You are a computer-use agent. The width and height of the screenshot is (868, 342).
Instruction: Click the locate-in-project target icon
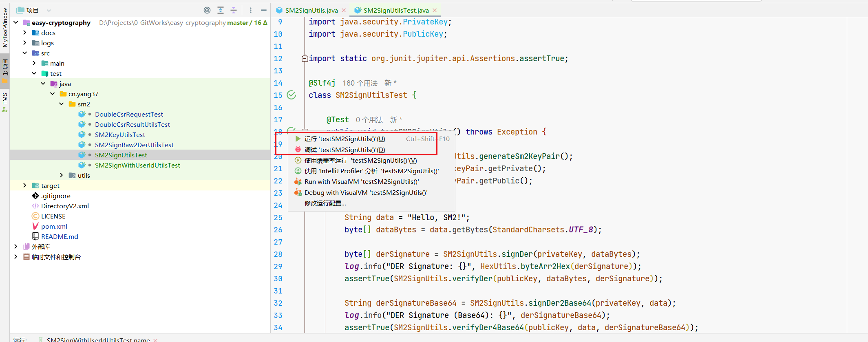(x=207, y=10)
